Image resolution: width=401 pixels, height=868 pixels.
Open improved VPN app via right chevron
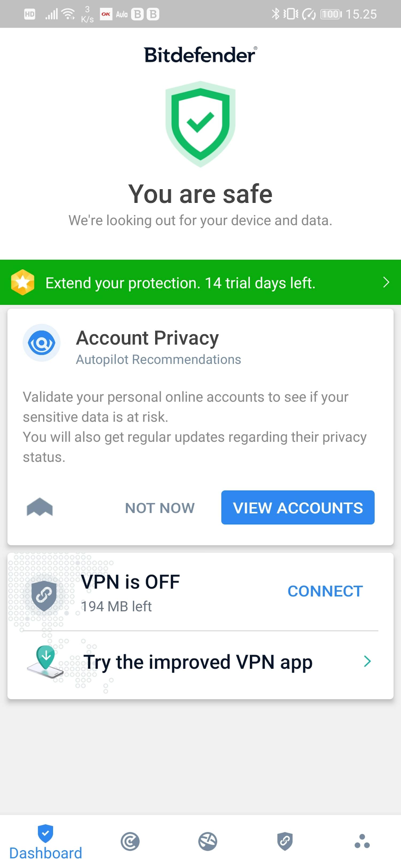368,662
